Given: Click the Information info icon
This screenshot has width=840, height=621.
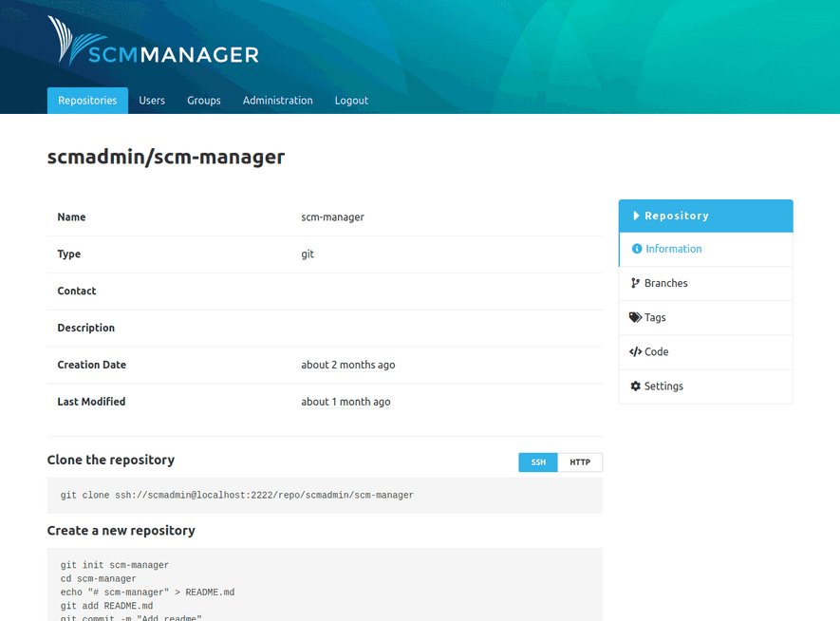Looking at the screenshot, I should click(x=636, y=249).
